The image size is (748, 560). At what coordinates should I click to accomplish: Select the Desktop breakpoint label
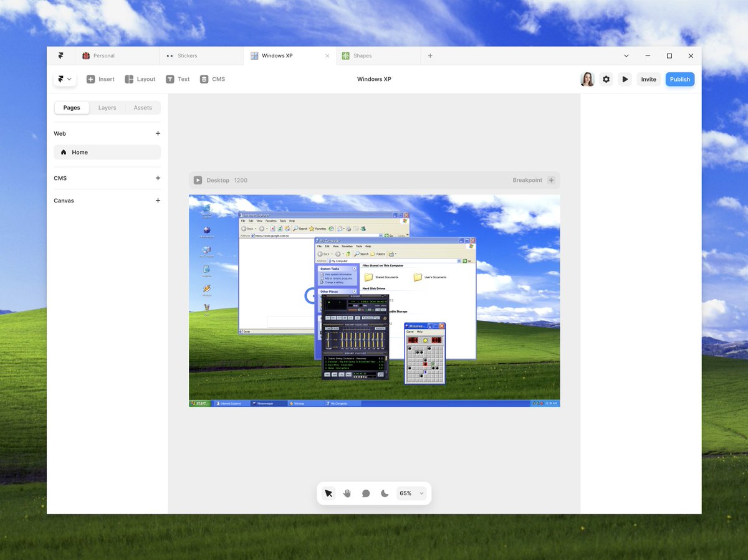pos(218,180)
